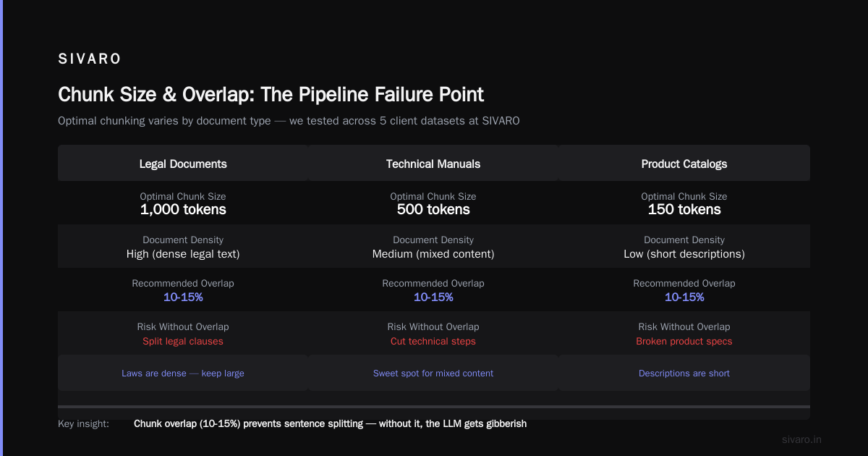
Task: Select the Legal Documents column header
Action: tap(183, 164)
